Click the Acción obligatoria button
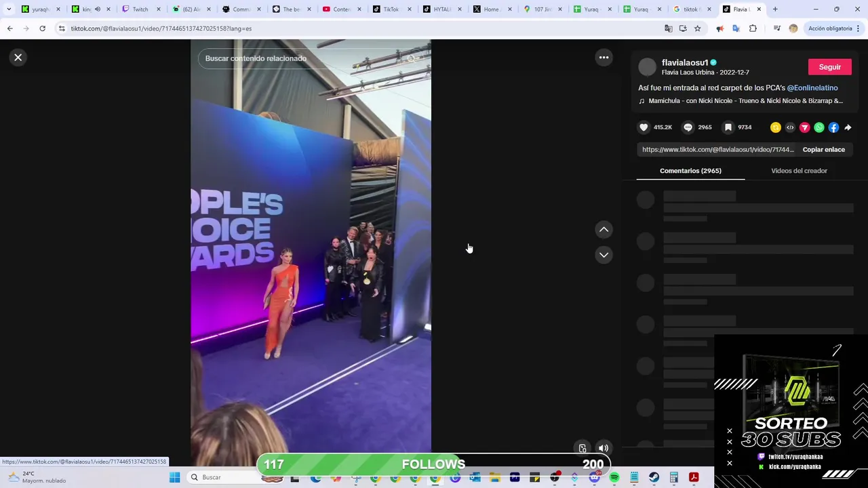This screenshot has height=488, width=868. click(x=834, y=28)
